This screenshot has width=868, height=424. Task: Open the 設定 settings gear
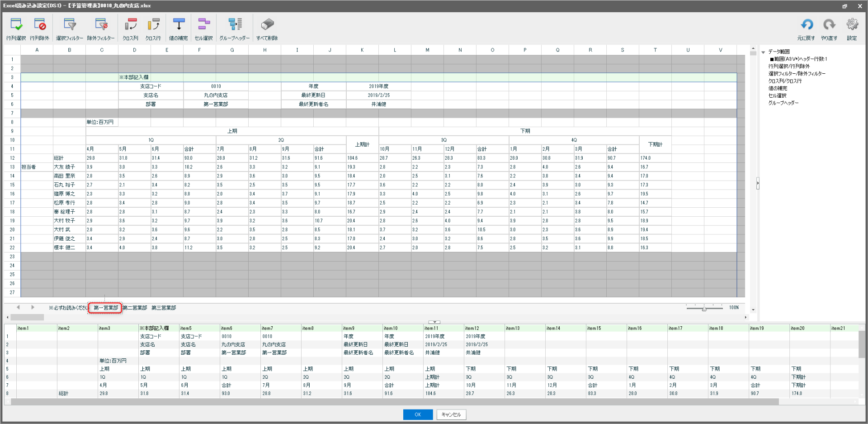coord(853,28)
